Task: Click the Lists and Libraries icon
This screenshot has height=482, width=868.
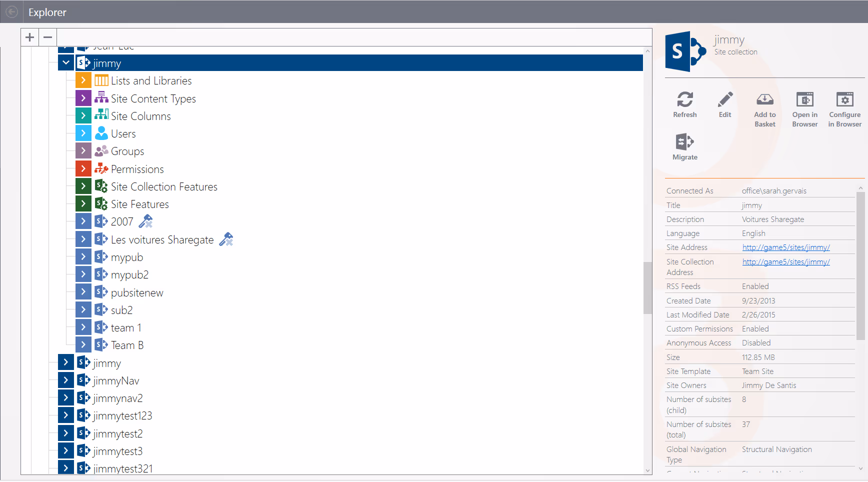Action: (101, 80)
